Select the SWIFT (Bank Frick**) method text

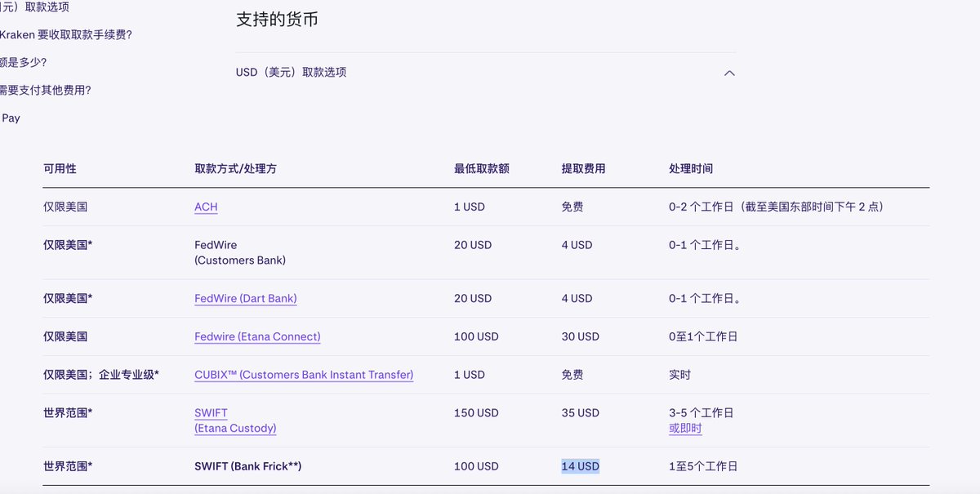(248, 466)
